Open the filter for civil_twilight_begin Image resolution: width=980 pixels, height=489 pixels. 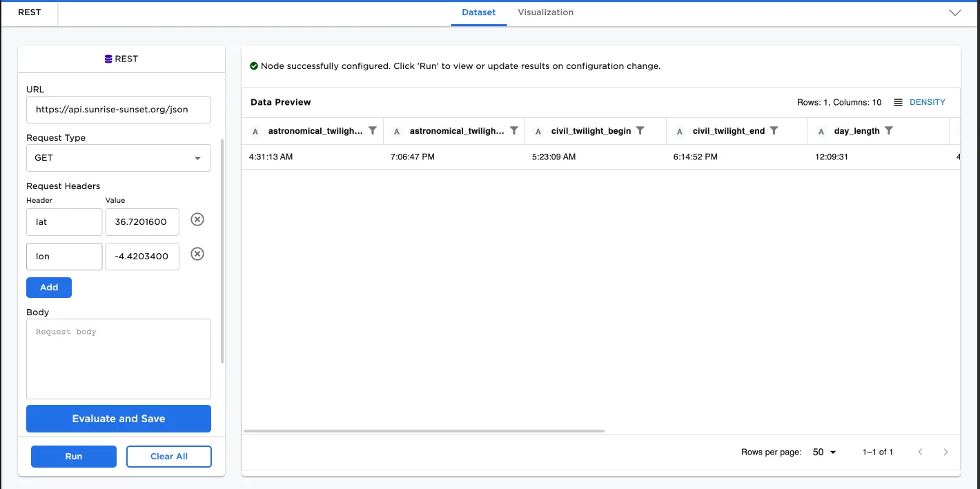[x=640, y=130]
